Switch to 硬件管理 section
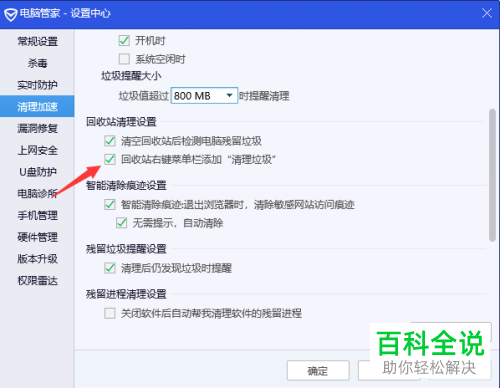The width and height of the screenshot is (500, 388). 37,237
